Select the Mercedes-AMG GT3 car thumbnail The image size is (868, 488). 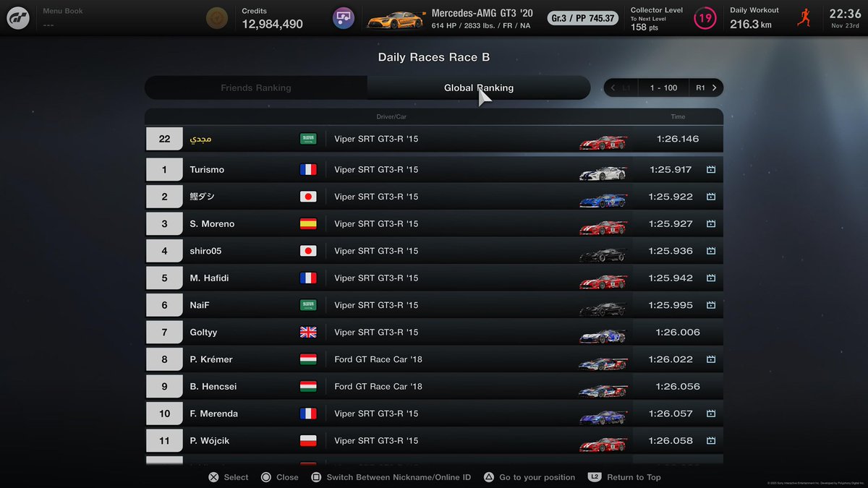tap(397, 19)
